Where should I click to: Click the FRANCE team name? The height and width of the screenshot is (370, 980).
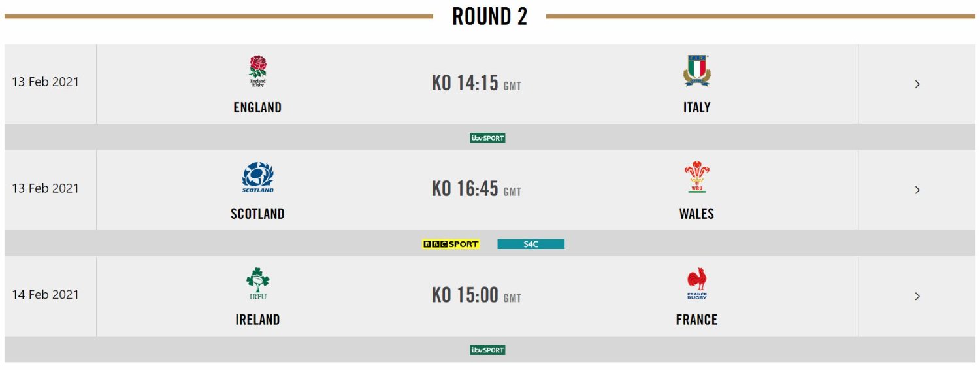click(x=696, y=320)
